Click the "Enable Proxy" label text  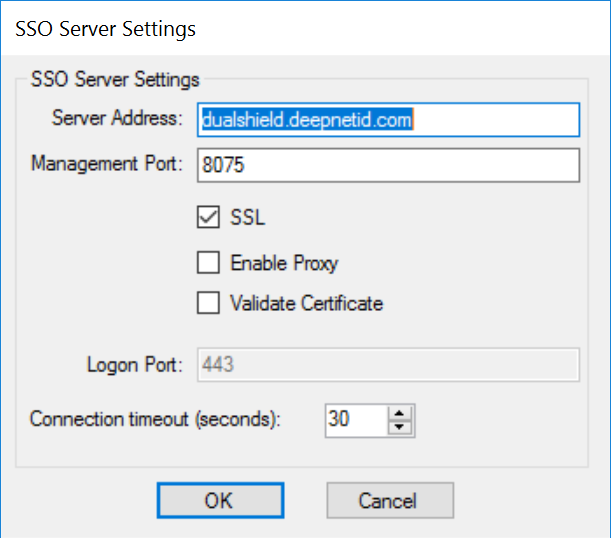click(284, 263)
